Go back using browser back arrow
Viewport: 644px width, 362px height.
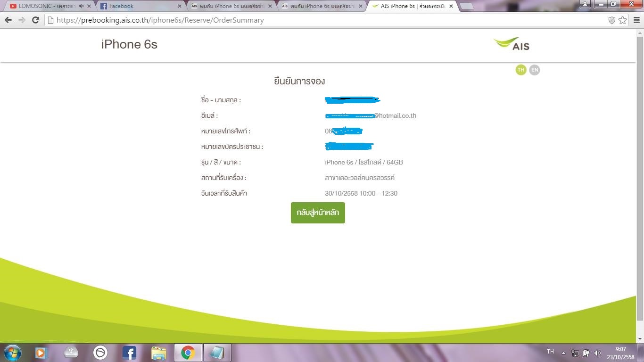click(8, 20)
